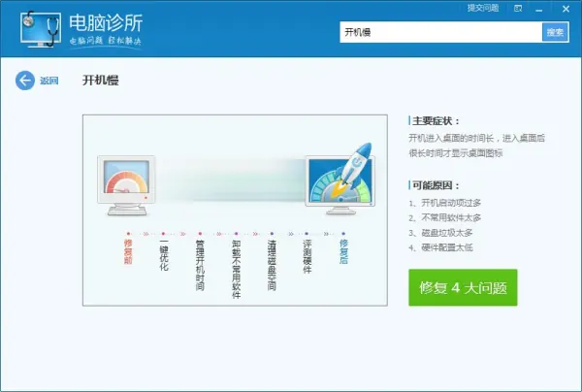Select the 管理开机时间 step label
The width and height of the screenshot is (582, 392).
coord(200,265)
